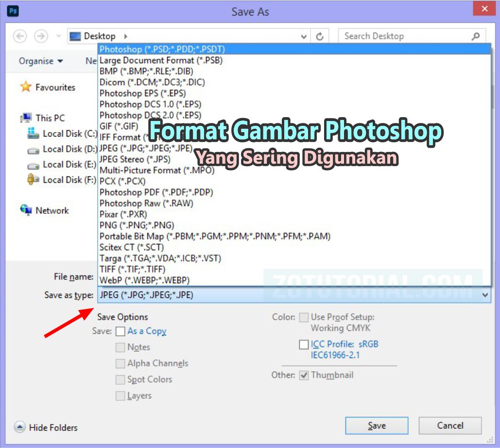
Task: Choose Photoshop DCS 1.0 format
Action: [294, 104]
